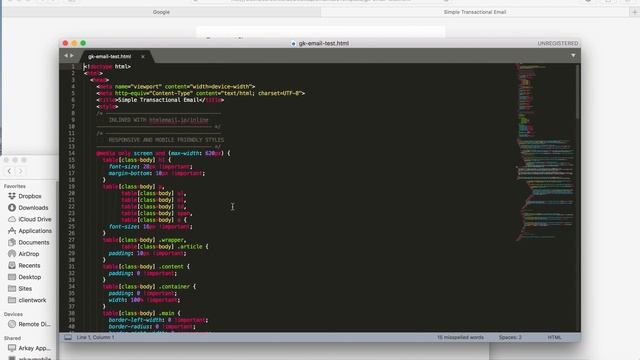The width and height of the screenshot is (640, 360).
Task: Click Line 1, Column 1 status text
Action: [96, 338]
